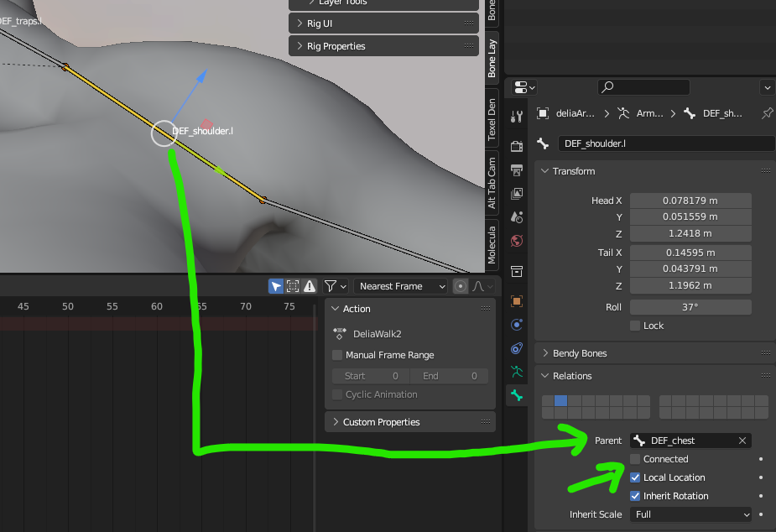The height and width of the screenshot is (532, 776).
Task: Click the armature icon in the breadcrumb
Action: pyautogui.click(x=623, y=113)
